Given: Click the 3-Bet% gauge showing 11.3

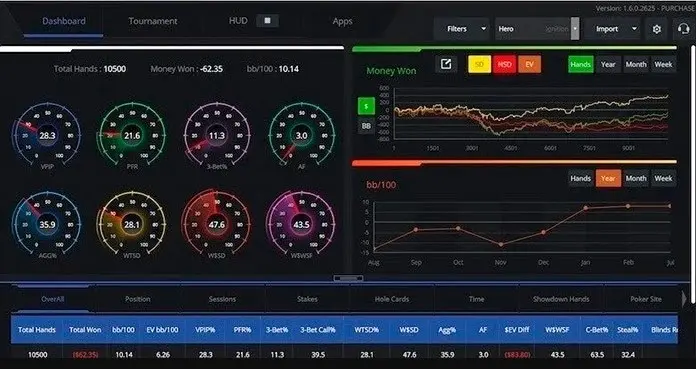Looking at the screenshot, I should [x=217, y=136].
